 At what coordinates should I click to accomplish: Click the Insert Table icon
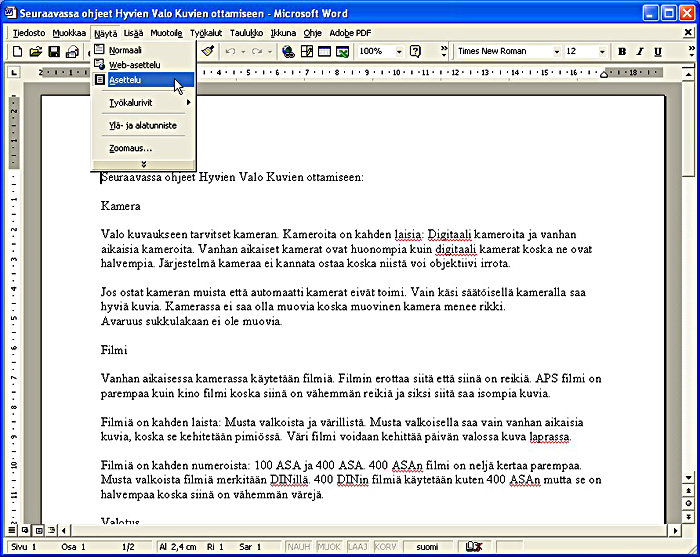tap(325, 51)
